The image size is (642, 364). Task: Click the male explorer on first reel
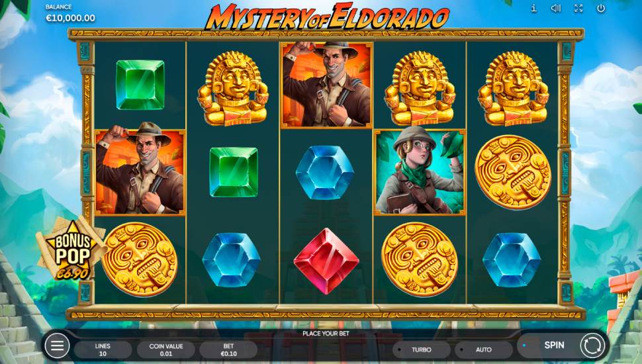click(140, 172)
